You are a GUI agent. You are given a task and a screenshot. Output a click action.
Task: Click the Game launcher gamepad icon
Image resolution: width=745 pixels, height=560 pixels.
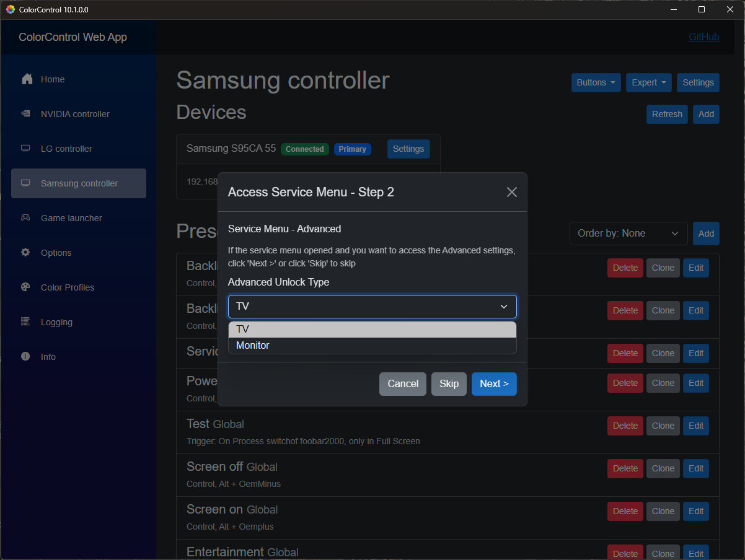[25, 218]
